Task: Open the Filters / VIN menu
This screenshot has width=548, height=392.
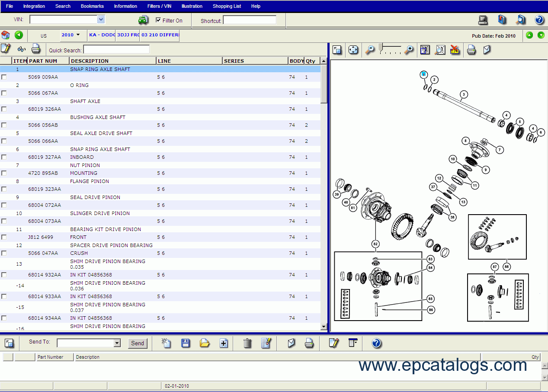Action: [x=159, y=6]
